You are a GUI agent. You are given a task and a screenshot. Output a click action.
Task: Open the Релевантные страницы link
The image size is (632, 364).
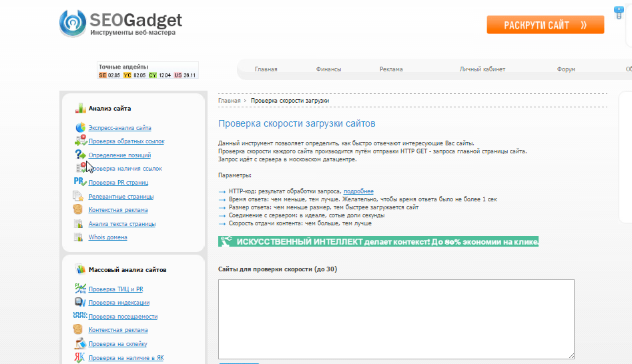pos(121,197)
